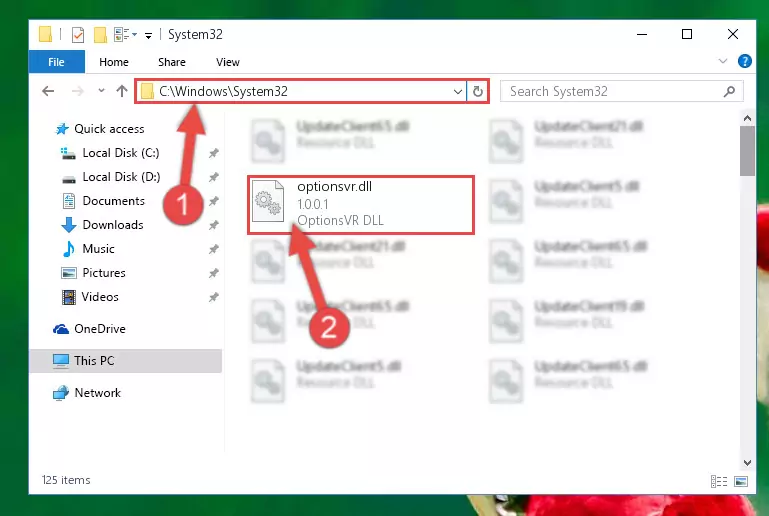Select Network in navigation pane

(98, 393)
